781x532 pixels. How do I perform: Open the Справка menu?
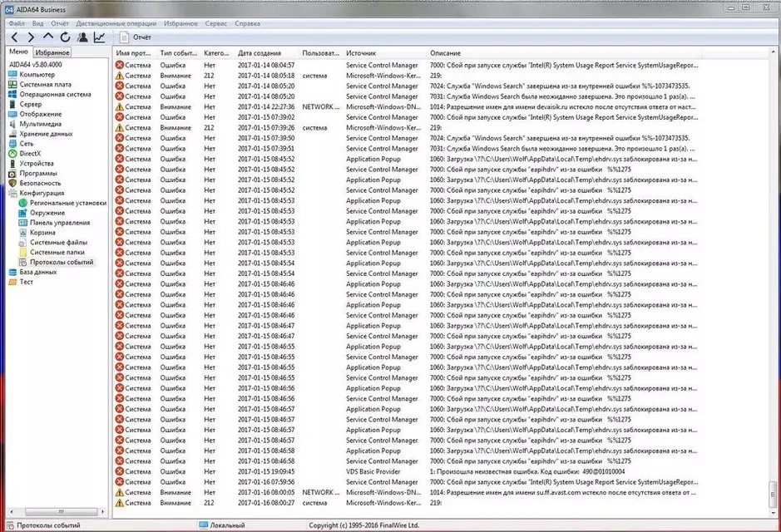point(248,23)
